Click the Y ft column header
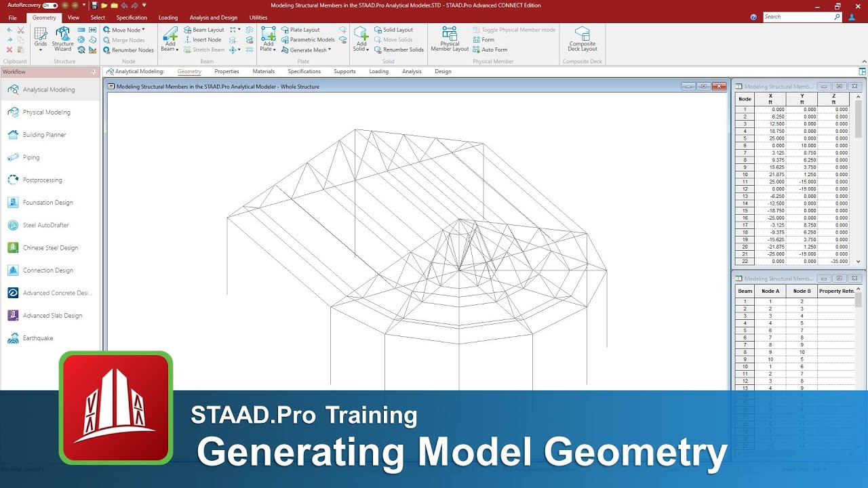 click(802, 99)
